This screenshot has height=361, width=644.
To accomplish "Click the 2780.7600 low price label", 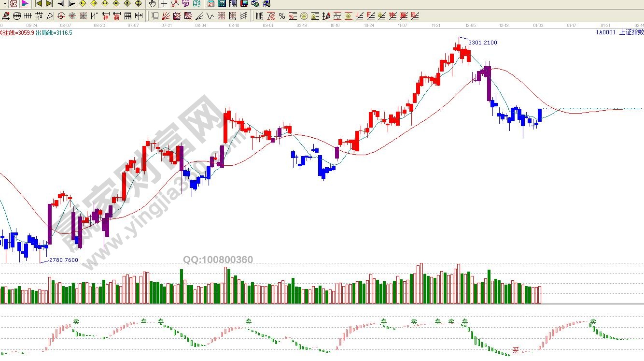I will click(64, 260).
